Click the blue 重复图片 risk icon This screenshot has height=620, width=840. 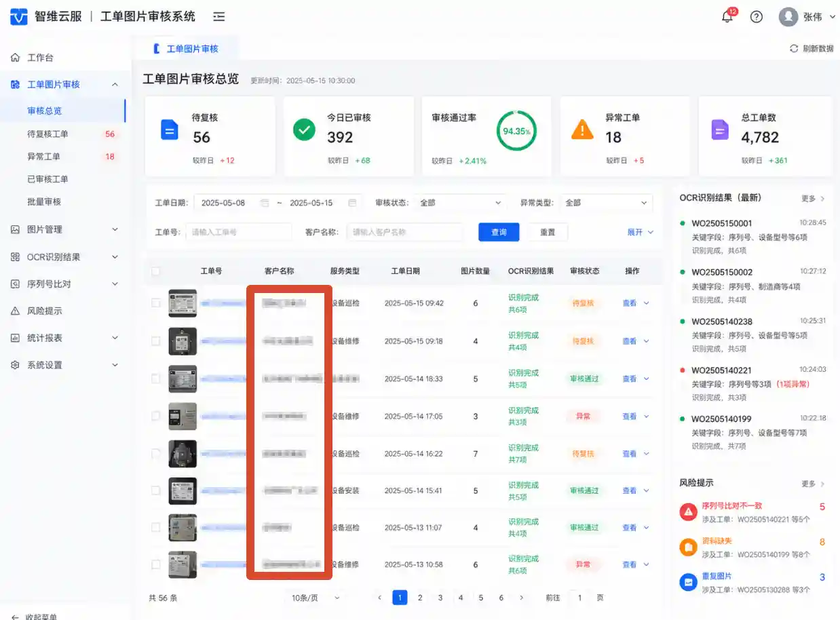(688, 581)
